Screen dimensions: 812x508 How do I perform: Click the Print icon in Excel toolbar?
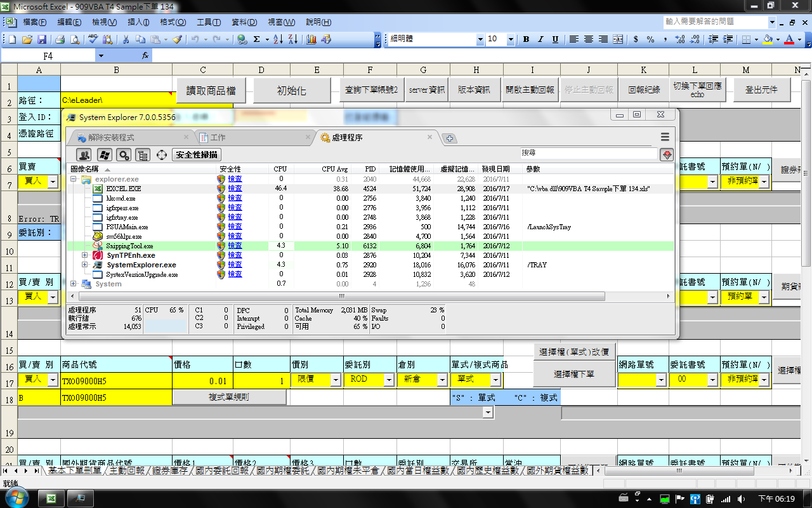[x=60, y=39]
